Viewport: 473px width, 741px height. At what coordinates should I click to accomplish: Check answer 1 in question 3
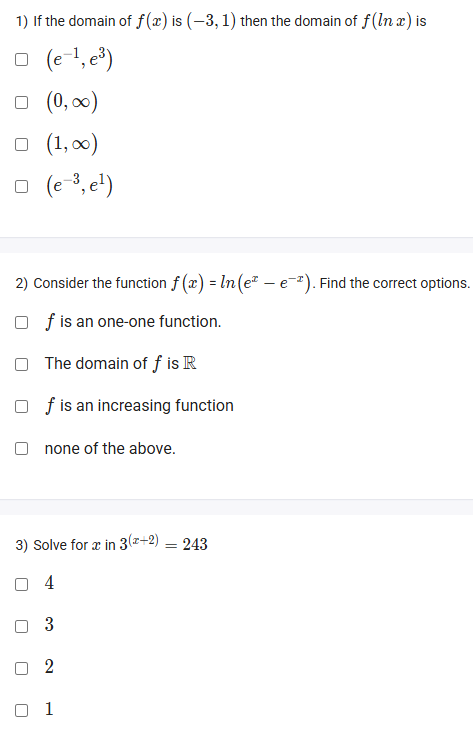click(x=21, y=710)
